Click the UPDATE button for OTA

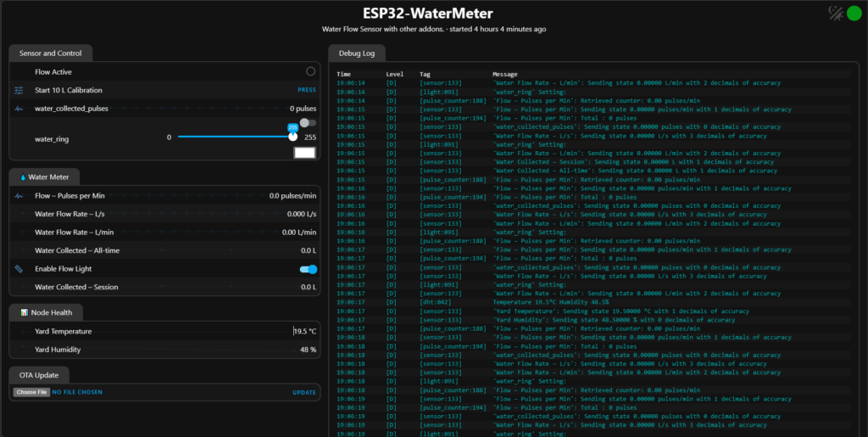(x=304, y=393)
